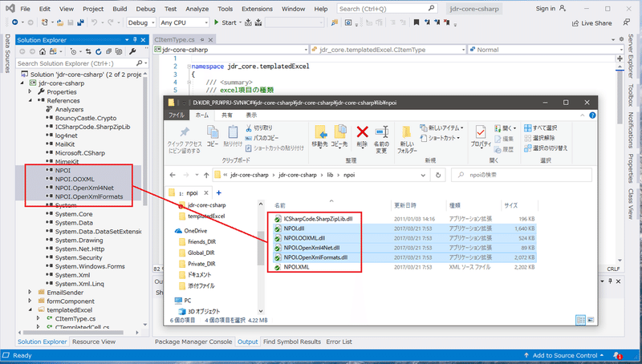Click Add to Source Control in status bar
The width and height of the screenshot is (642, 364).
pos(564,355)
